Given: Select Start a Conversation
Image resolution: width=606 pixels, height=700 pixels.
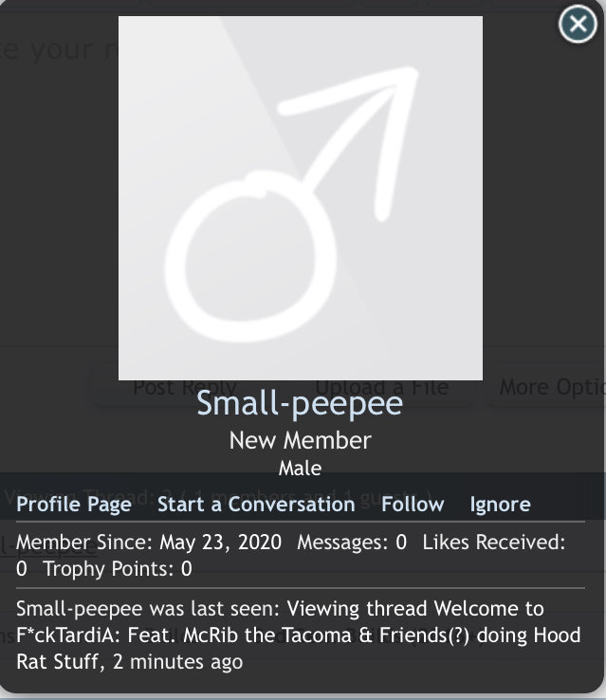Looking at the screenshot, I should point(256,505).
